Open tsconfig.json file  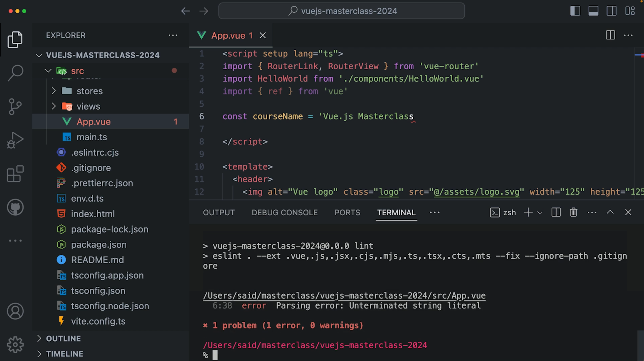(x=110, y=291)
